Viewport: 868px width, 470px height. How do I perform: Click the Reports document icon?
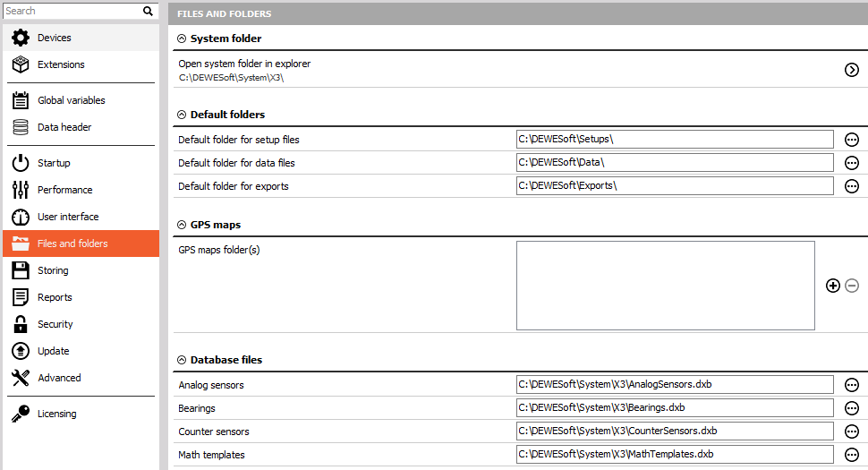coord(21,297)
